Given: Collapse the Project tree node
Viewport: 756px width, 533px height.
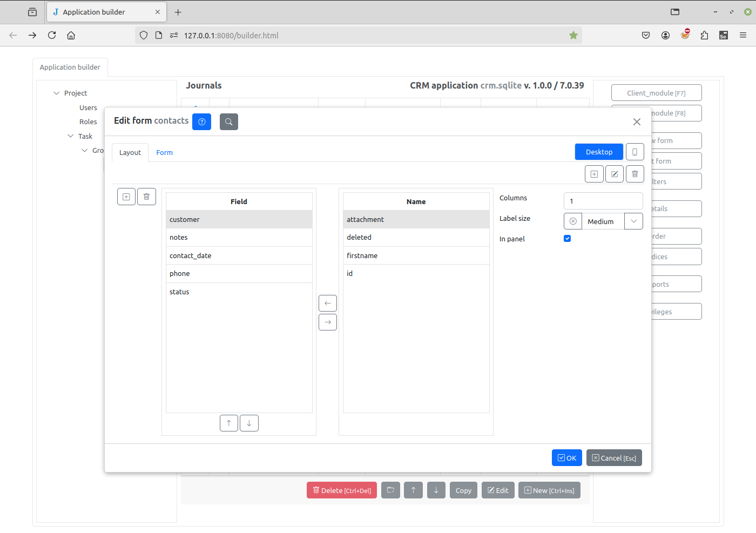Looking at the screenshot, I should (57, 93).
